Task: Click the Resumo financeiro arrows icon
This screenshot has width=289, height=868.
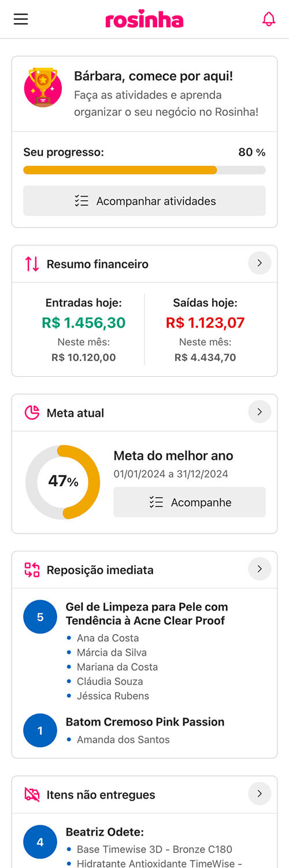Action: (32, 264)
